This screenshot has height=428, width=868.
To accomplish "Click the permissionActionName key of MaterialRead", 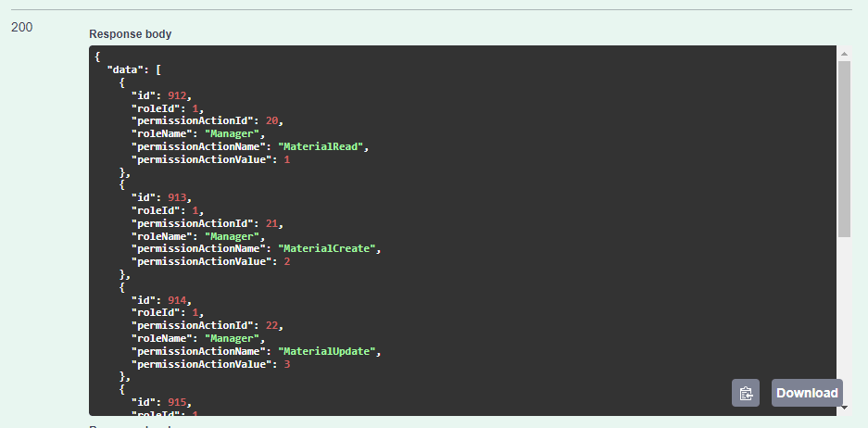I will pos(198,146).
